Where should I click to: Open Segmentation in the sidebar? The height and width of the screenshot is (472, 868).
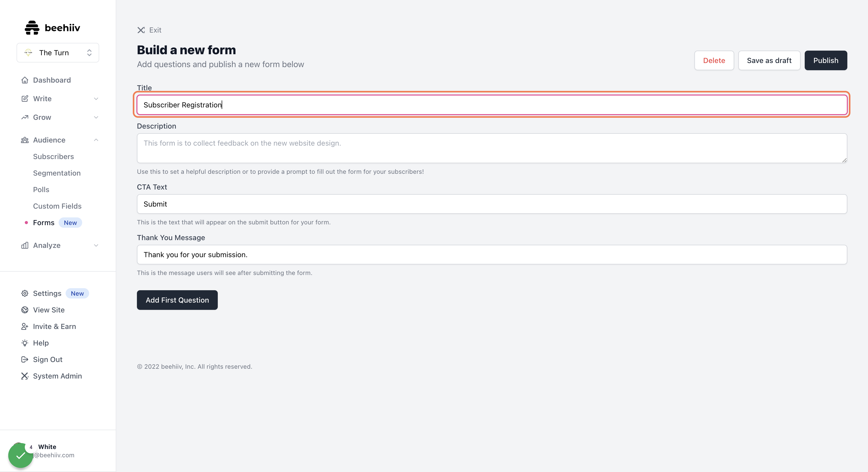click(57, 173)
